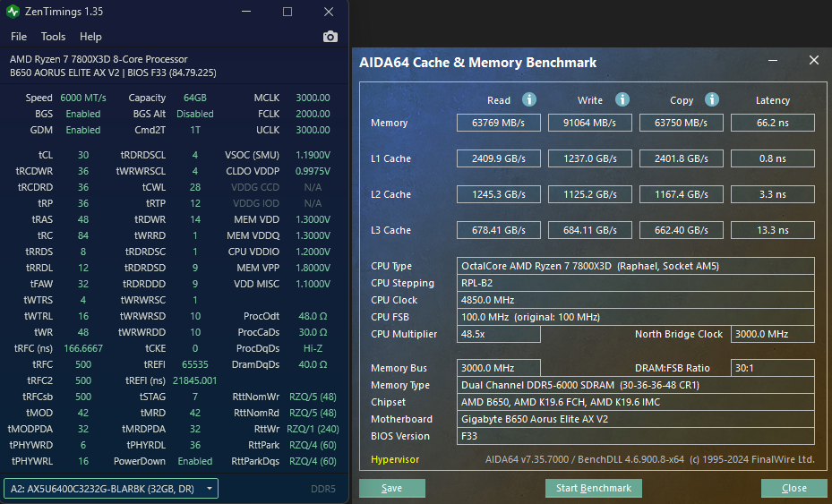Click the ZenTimings screenshot camera icon
This screenshot has height=504, width=832.
click(x=330, y=37)
